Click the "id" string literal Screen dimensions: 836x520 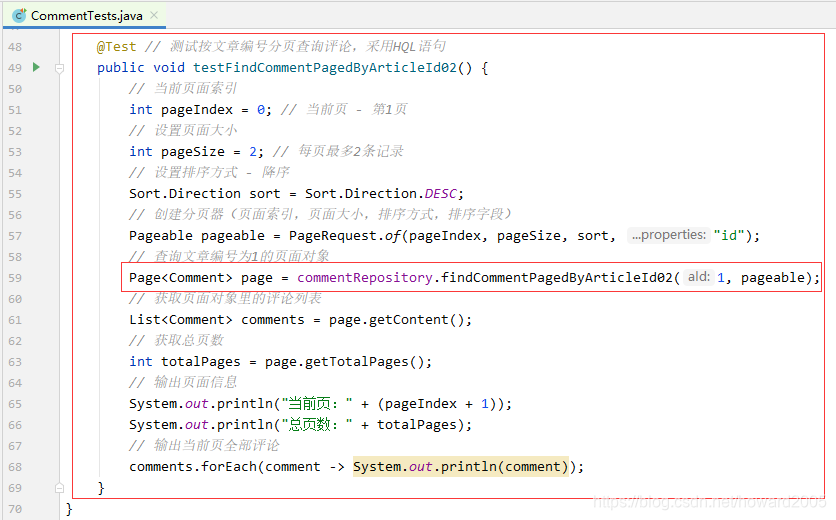[729, 235]
